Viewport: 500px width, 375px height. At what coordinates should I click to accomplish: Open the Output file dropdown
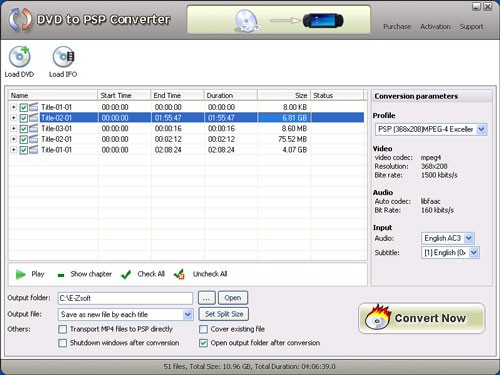(188, 314)
